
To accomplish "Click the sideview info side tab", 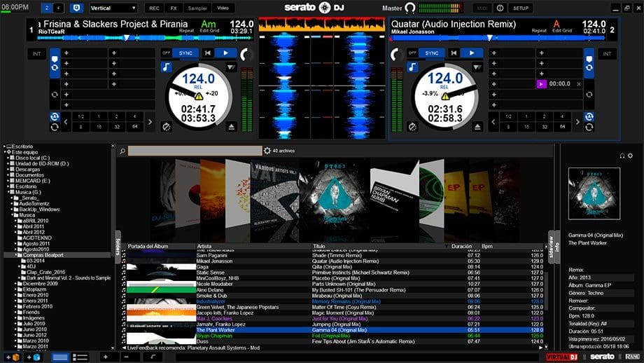I will 554,247.
